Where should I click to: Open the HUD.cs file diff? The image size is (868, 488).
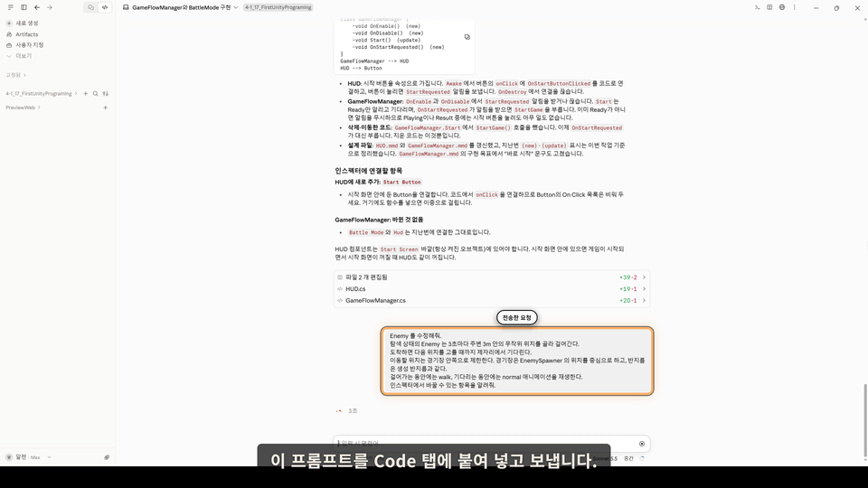pos(491,289)
